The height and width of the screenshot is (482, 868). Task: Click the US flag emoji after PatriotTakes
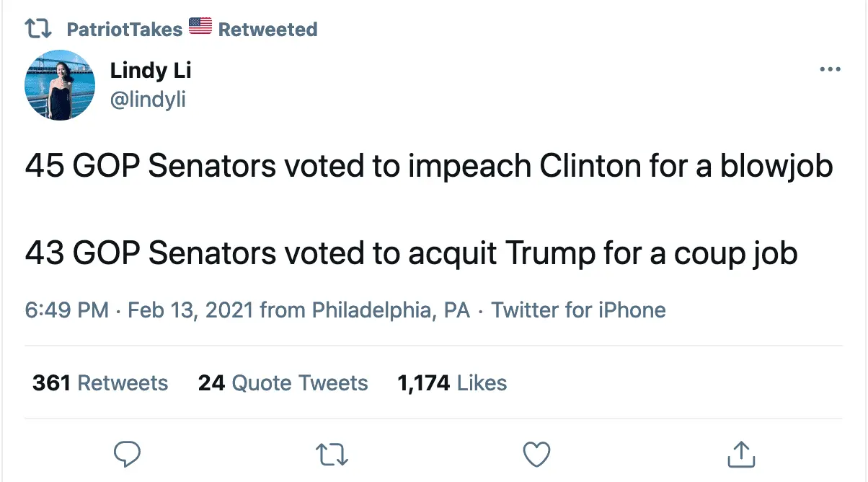[x=200, y=27]
